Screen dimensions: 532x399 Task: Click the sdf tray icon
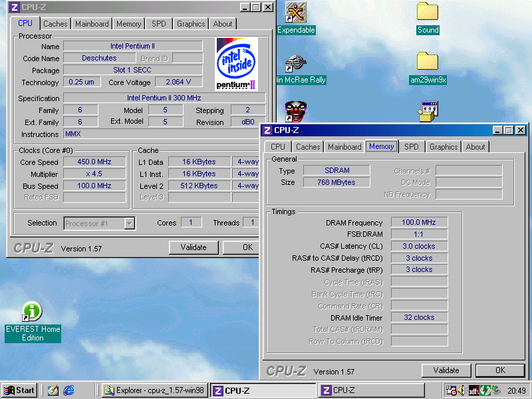[x=473, y=390]
